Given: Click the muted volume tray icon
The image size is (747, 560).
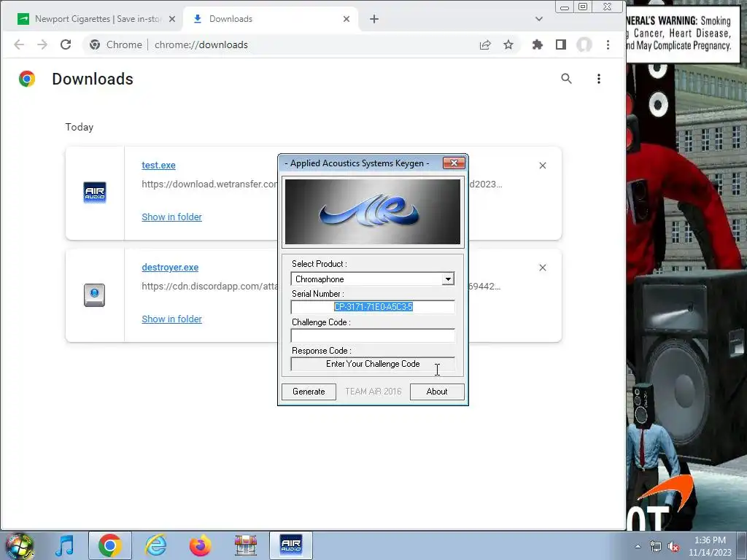Looking at the screenshot, I should [x=673, y=547].
